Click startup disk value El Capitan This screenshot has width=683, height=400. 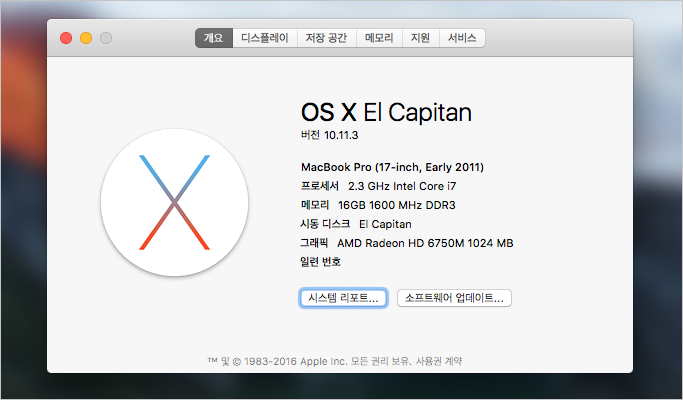[x=385, y=224]
